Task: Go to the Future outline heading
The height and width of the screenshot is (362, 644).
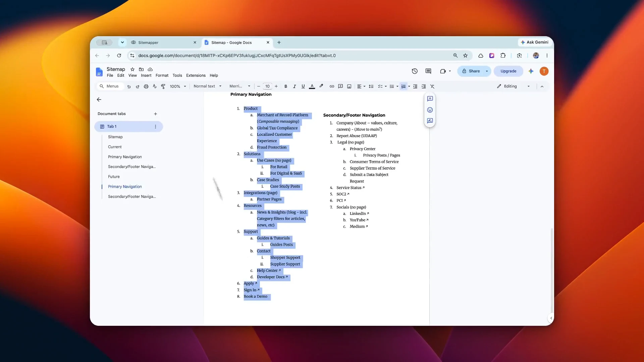Action: 114,177
